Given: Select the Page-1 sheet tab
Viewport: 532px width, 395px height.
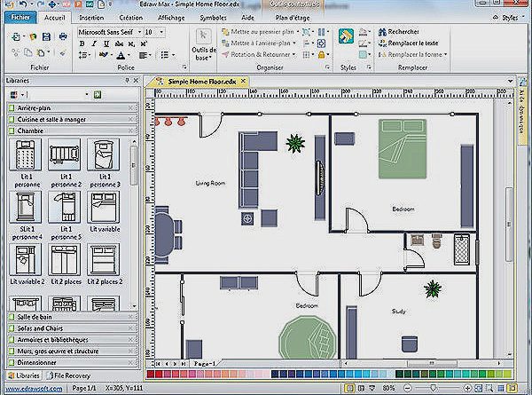Looking at the screenshot, I should pos(205,363).
